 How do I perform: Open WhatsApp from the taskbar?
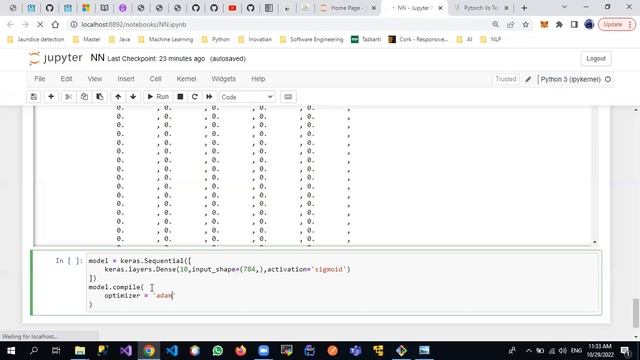coord(218,351)
